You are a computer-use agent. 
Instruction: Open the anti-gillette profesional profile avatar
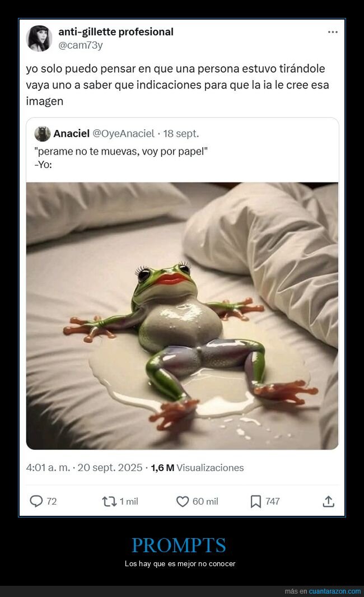click(x=39, y=39)
